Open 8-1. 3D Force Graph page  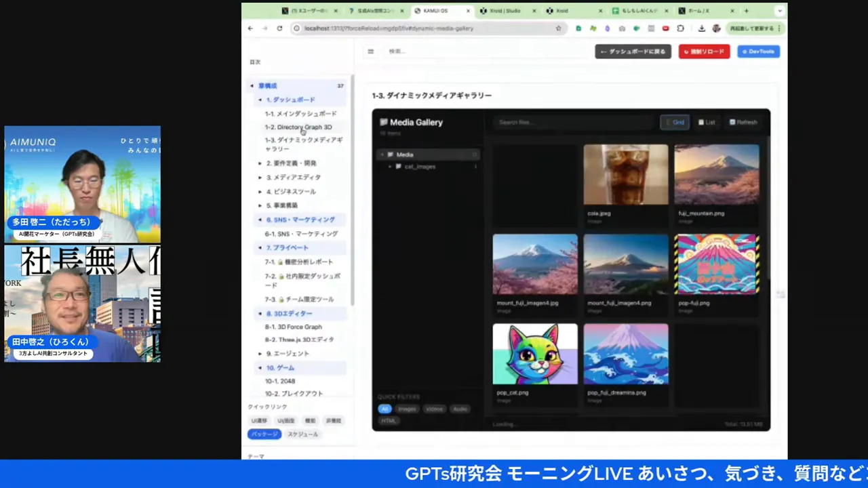(x=293, y=327)
